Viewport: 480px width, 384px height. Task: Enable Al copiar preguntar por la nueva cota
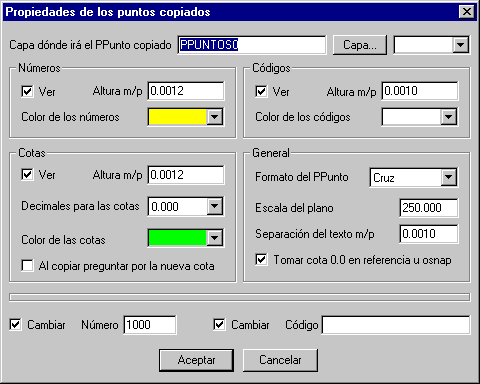click(x=27, y=266)
